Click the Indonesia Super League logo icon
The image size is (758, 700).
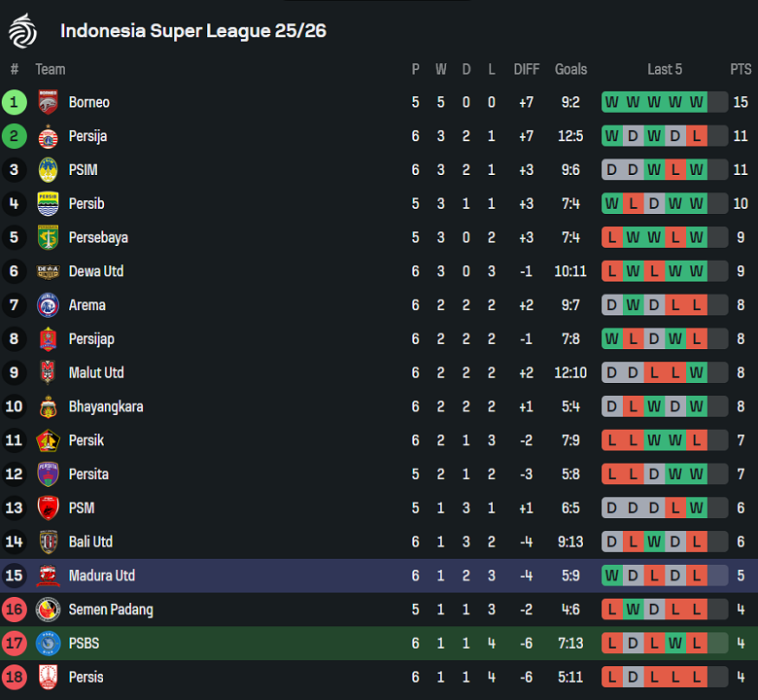[21, 30]
